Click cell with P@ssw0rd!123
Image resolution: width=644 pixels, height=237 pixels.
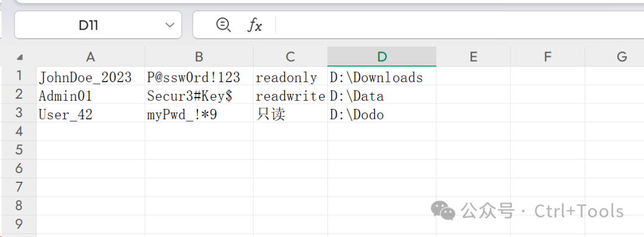point(199,76)
